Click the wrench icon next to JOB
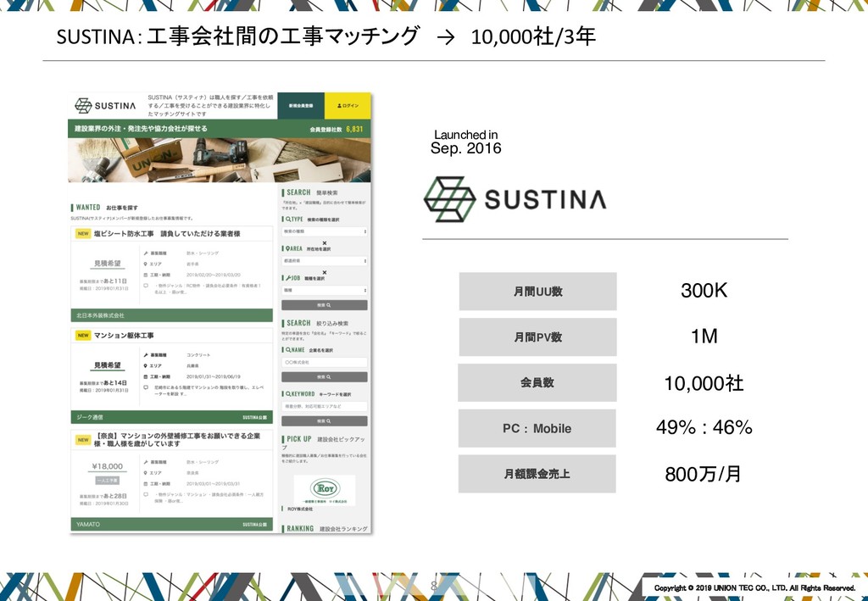This screenshot has height=601, width=868. tap(288, 278)
